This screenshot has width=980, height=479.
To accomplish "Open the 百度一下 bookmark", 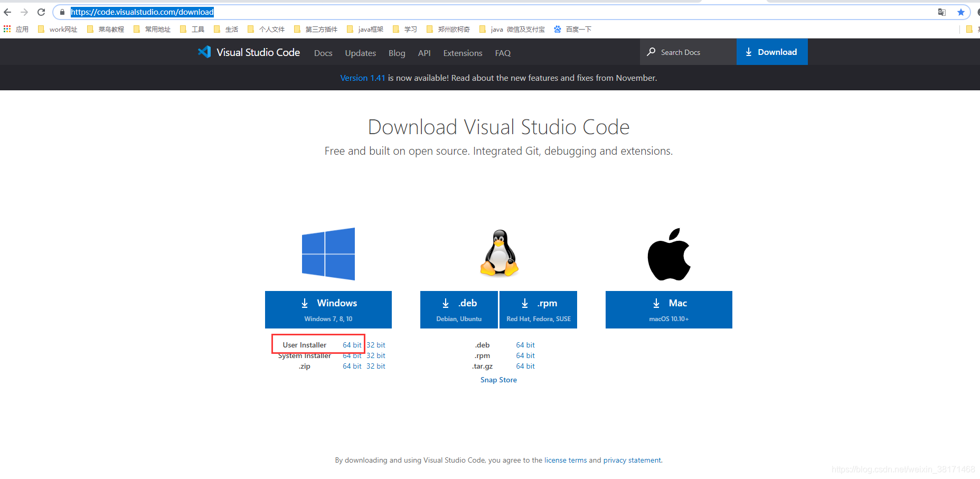I will (x=572, y=29).
